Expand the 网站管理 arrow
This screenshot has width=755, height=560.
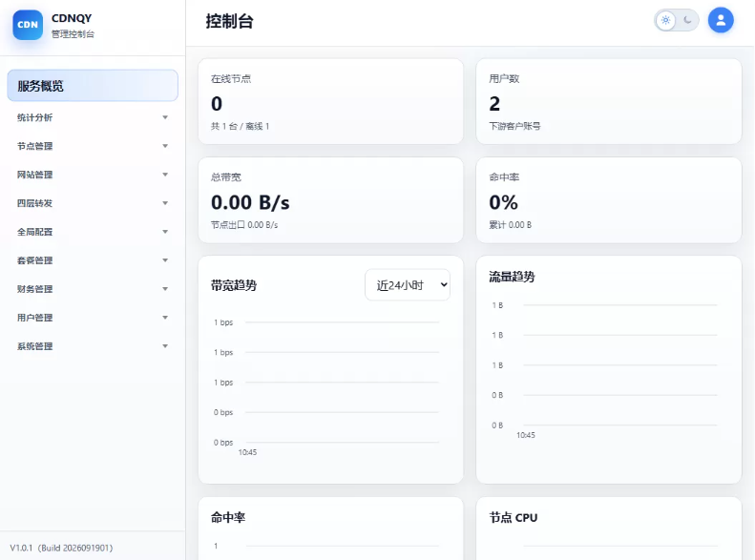click(165, 175)
